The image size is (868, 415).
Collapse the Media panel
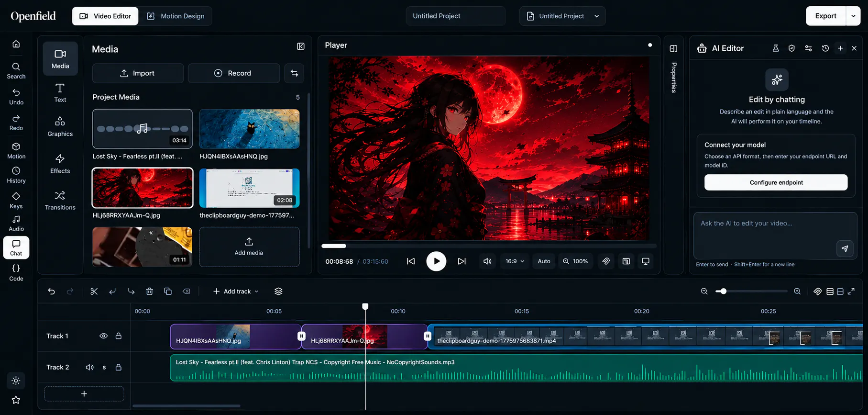(300, 46)
